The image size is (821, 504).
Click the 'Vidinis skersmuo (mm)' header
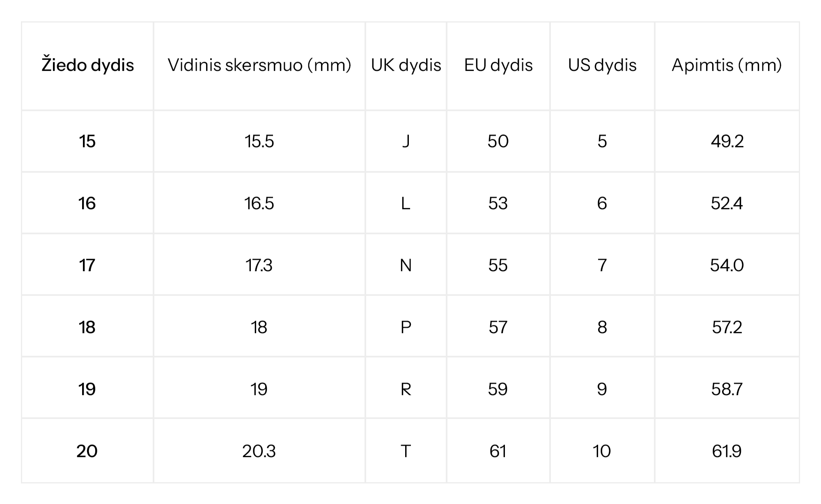click(x=259, y=65)
